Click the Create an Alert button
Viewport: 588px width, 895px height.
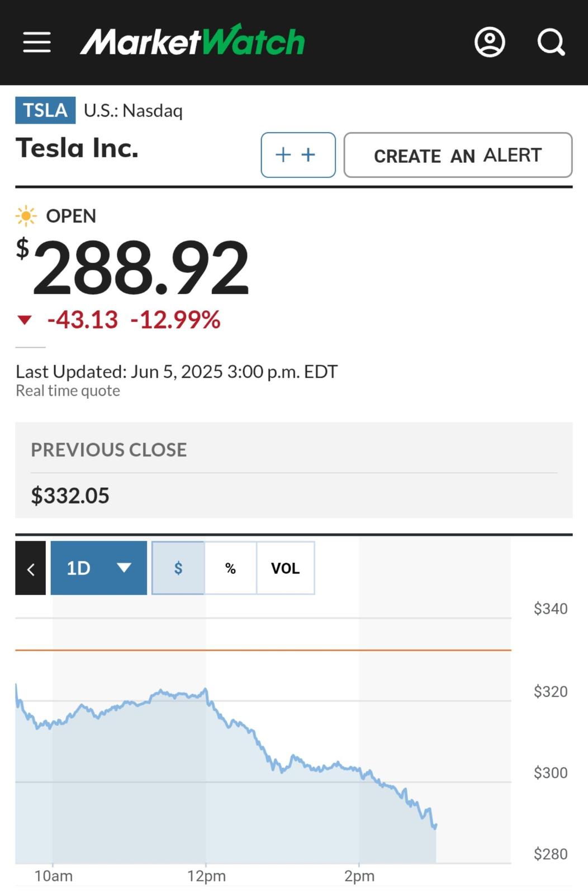coord(458,155)
